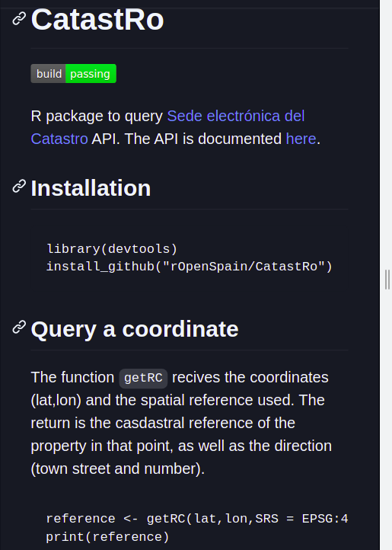Screen dimensions: 392x550
Task: Grab the panel resize handle on right edge
Action: point(387,280)
